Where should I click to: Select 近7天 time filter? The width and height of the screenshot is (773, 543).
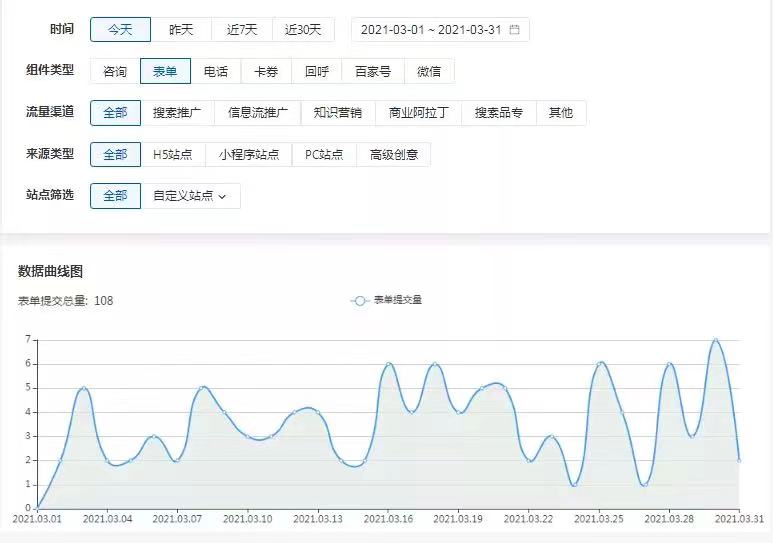242,30
